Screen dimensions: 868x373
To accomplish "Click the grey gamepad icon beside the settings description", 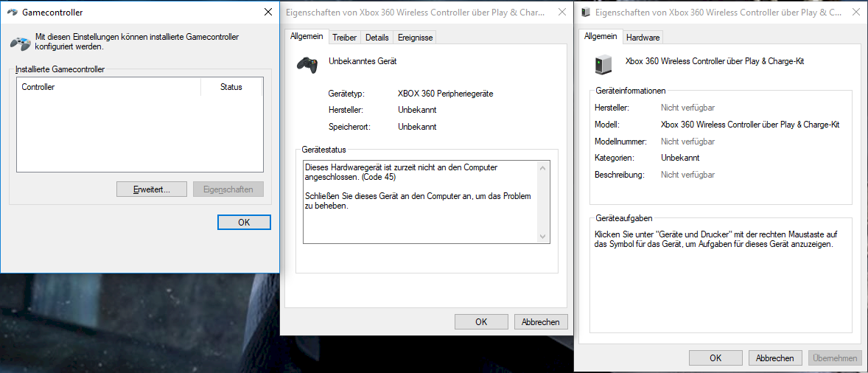I will pyautogui.click(x=21, y=42).
